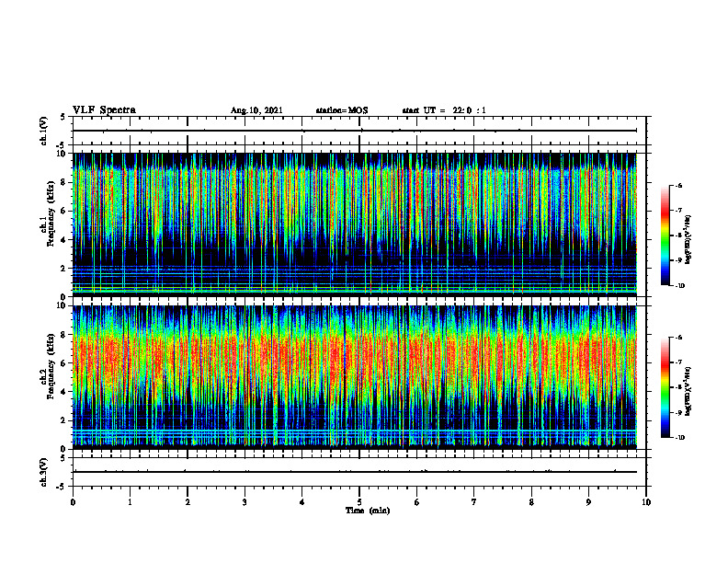Viewport: 728px width, 563px height.
Task: Click the ch.1 voltage waveform trace
Action: 355,131
